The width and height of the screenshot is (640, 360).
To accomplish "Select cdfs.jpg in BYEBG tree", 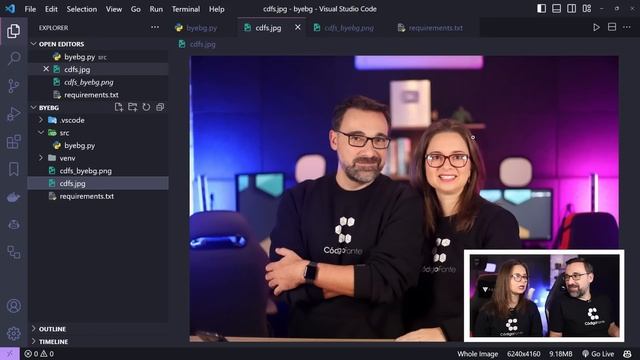I will pyautogui.click(x=98, y=183).
